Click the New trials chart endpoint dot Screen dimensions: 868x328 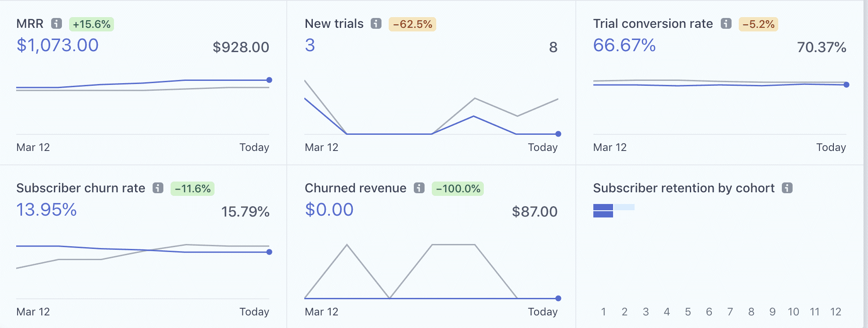point(557,133)
